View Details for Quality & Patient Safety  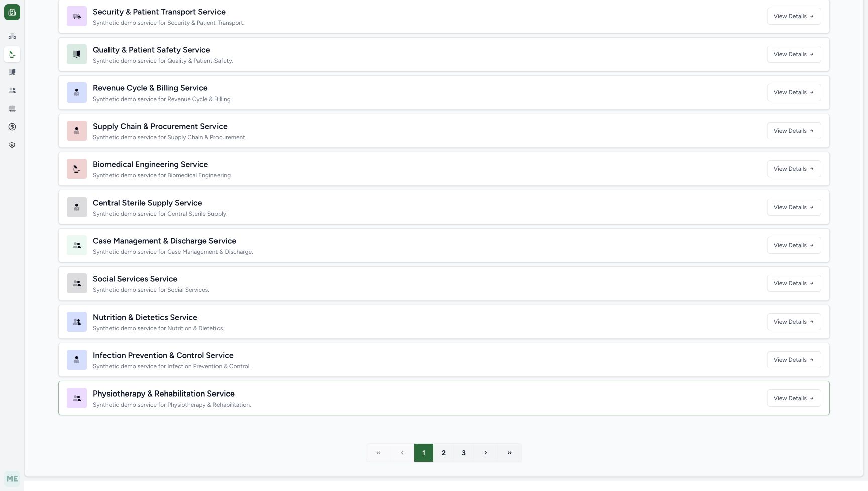(794, 54)
